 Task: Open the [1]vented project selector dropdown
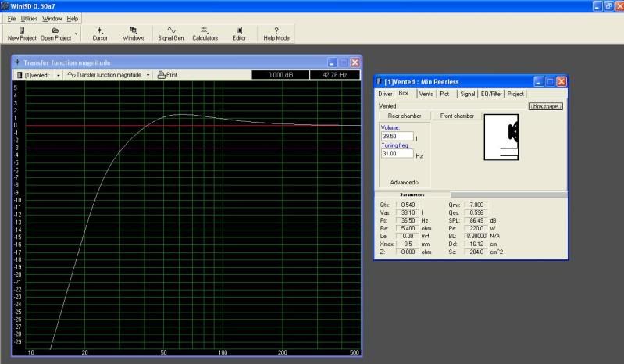[59, 75]
